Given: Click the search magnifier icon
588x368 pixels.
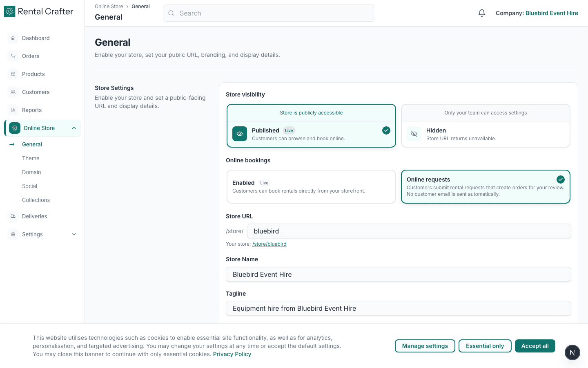Looking at the screenshot, I should click(x=171, y=13).
